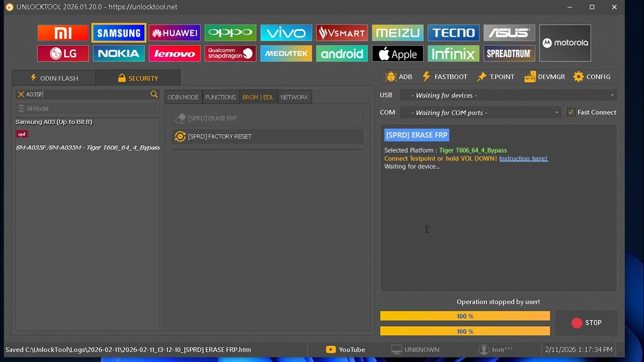Click the search magnifier icon
Screen dimensions: 644x362
click(154, 94)
